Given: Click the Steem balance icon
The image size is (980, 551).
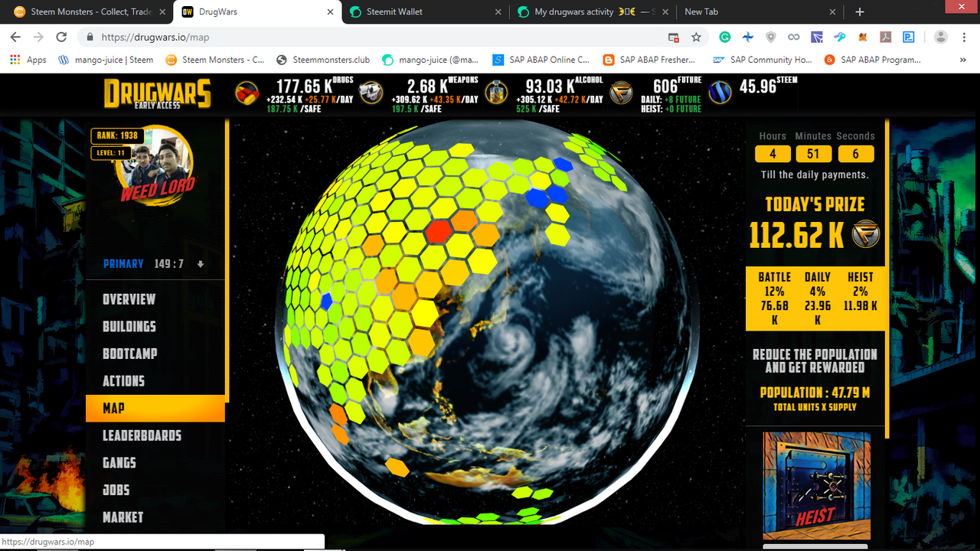Looking at the screenshot, I should (720, 93).
